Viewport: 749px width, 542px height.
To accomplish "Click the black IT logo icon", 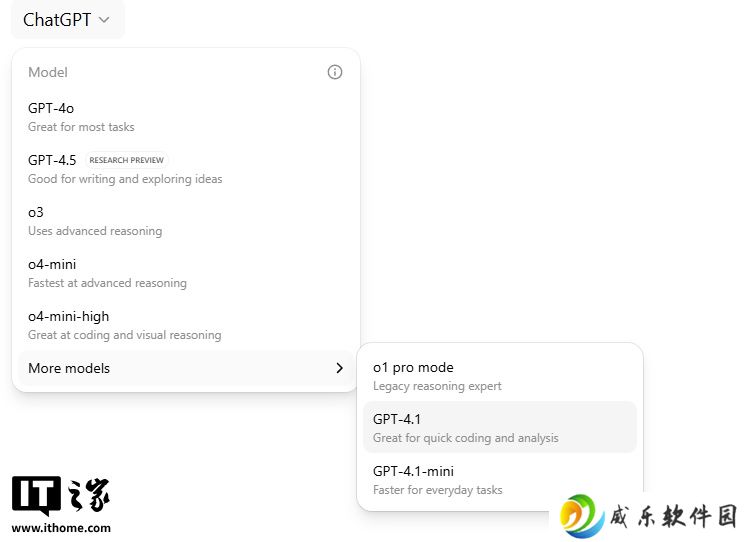I will point(36,495).
